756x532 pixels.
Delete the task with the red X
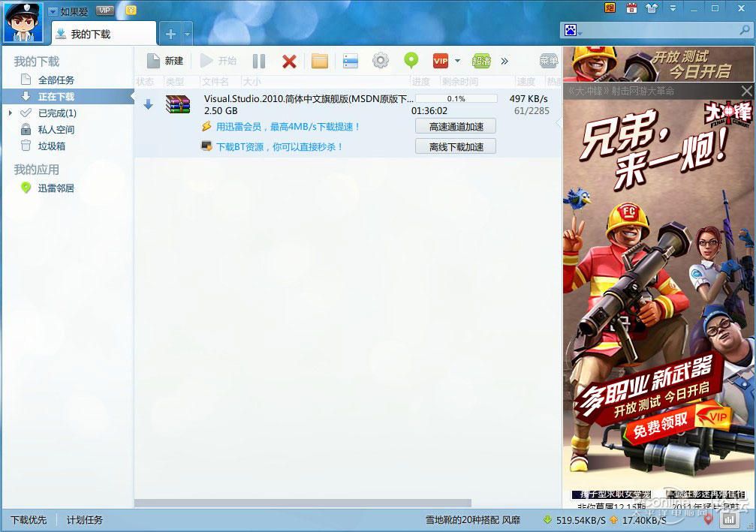[x=289, y=61]
